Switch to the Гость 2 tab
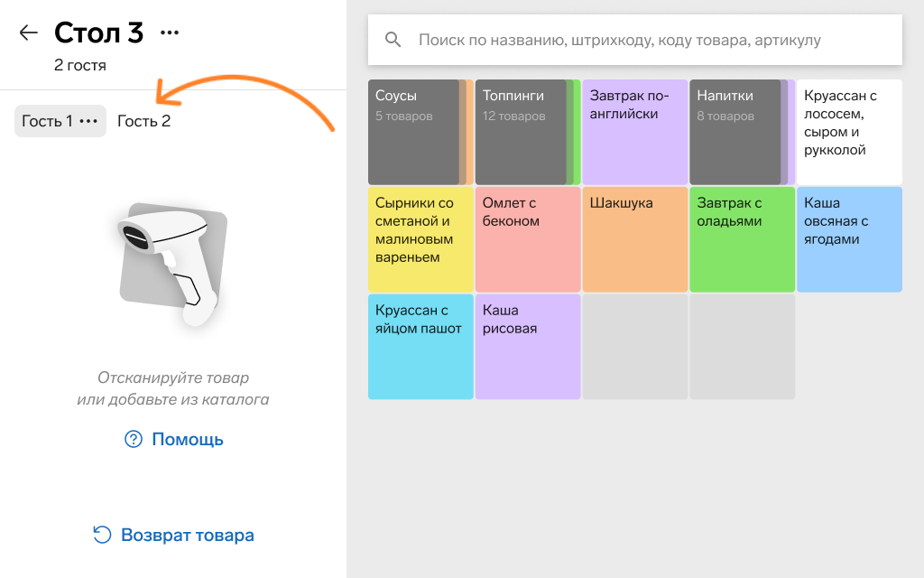This screenshot has height=578, width=924. click(143, 121)
